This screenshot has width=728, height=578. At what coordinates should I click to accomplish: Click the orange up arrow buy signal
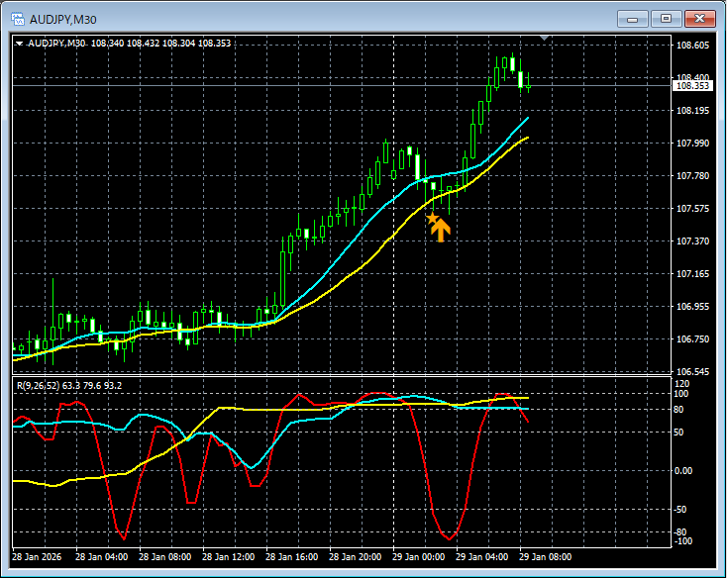[x=441, y=231]
